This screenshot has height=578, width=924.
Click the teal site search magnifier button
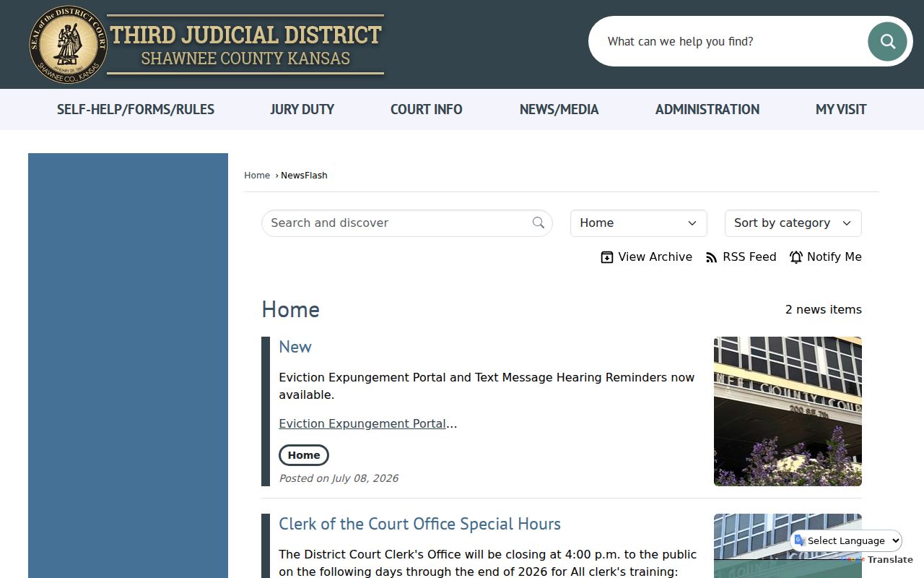tap(887, 41)
